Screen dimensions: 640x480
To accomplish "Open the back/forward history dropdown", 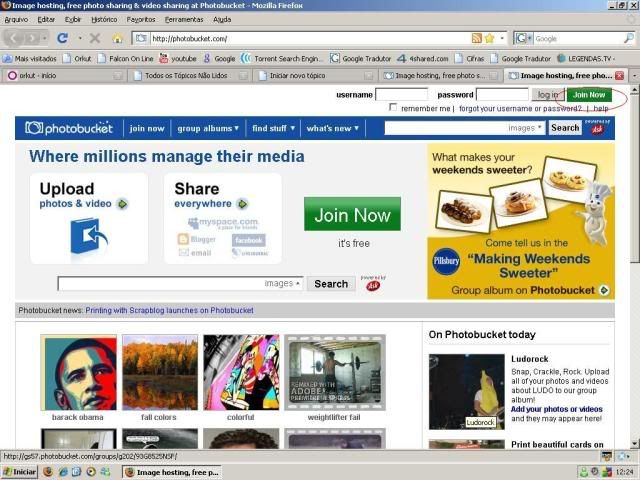I will tap(44, 38).
